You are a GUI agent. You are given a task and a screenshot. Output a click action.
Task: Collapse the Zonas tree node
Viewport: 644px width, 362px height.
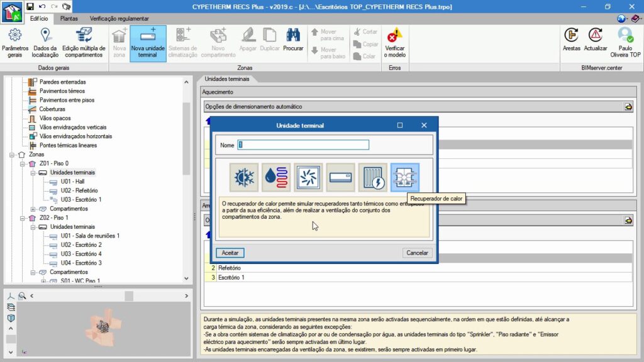coord(13,154)
